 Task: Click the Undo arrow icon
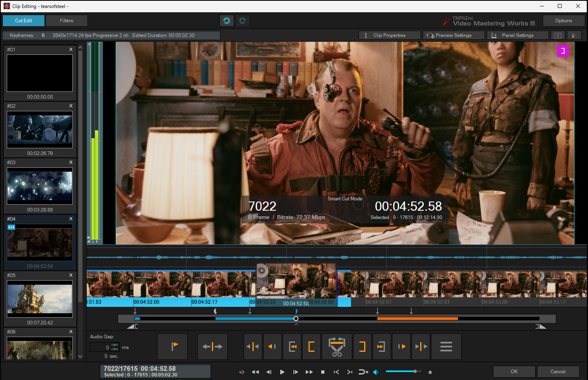(x=227, y=21)
